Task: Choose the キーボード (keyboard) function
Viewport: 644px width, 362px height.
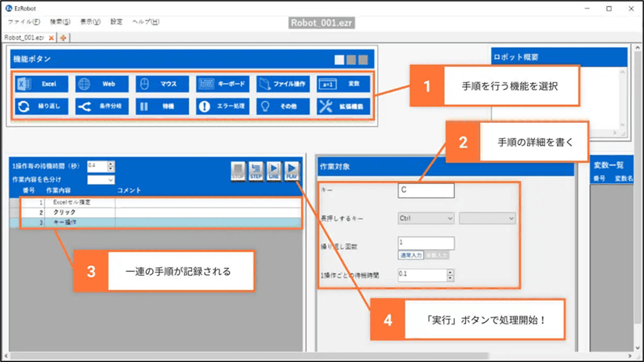Action: (222, 84)
